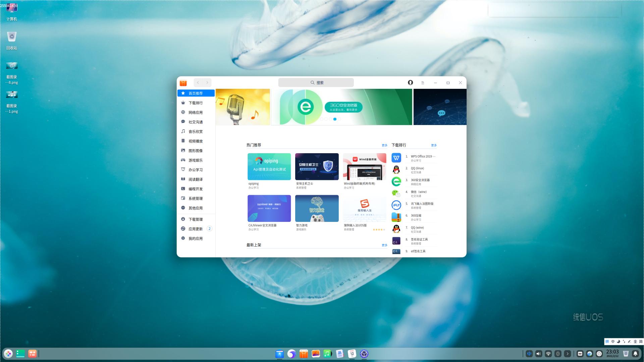Click WPS Office 2019 icon in ranking
Image resolution: width=644 pixels, height=362 pixels.
coord(396,158)
